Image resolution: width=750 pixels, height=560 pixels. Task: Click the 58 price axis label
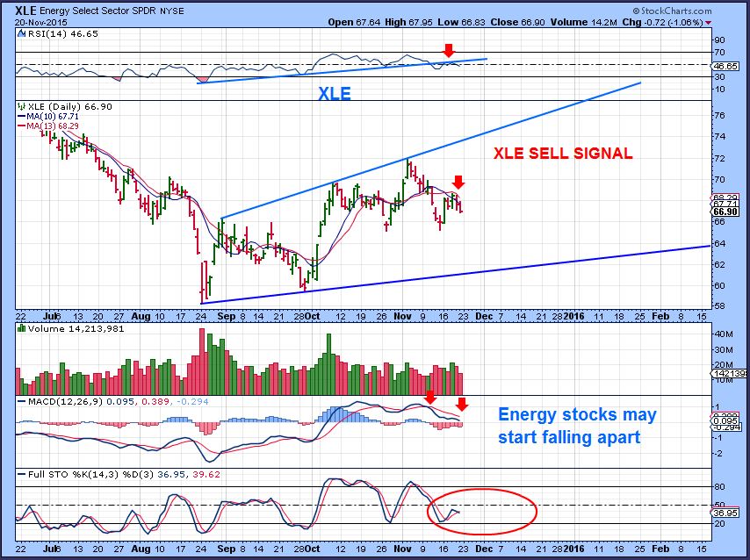click(x=720, y=306)
